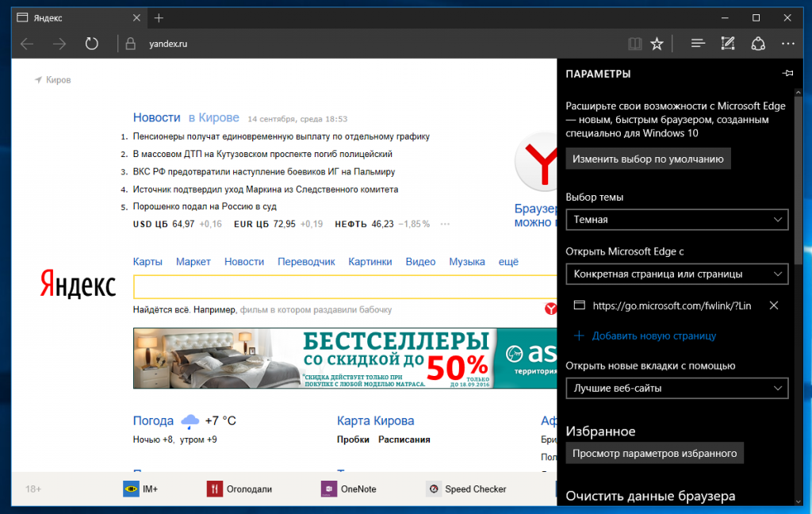
Task: Click the IM+ app icon
Action: (131, 489)
